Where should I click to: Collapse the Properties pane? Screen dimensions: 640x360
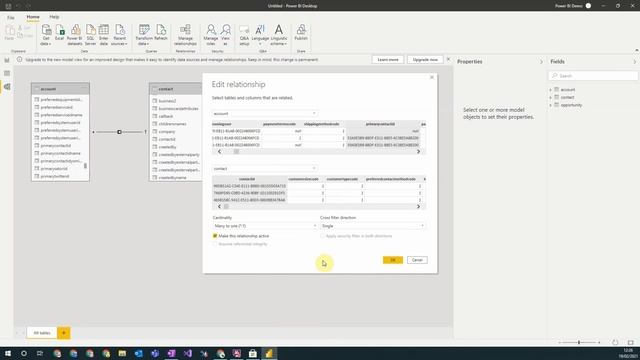pos(542,62)
